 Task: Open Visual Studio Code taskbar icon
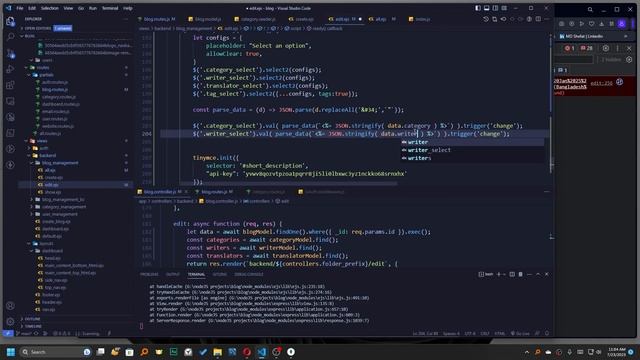262,352
